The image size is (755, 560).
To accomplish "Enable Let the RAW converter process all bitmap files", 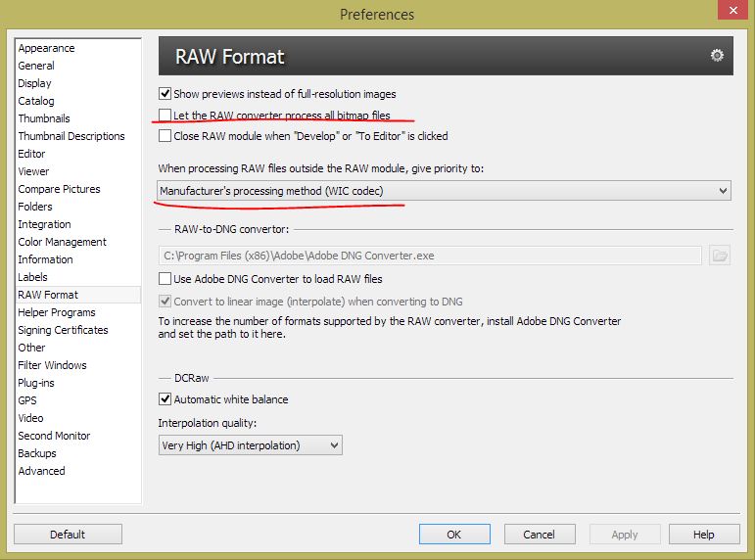I will point(165,116).
